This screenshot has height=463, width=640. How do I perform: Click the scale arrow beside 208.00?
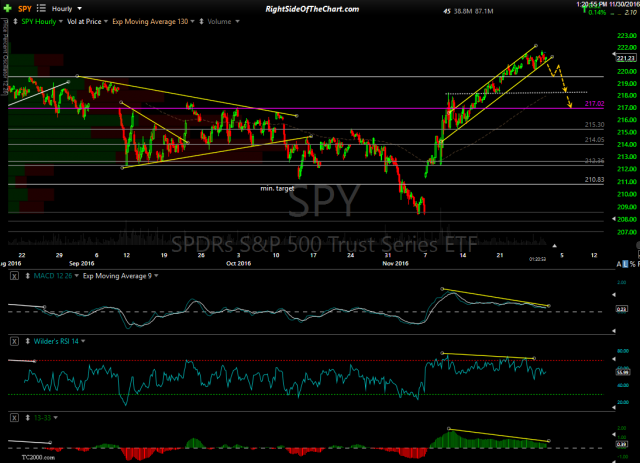click(614, 219)
